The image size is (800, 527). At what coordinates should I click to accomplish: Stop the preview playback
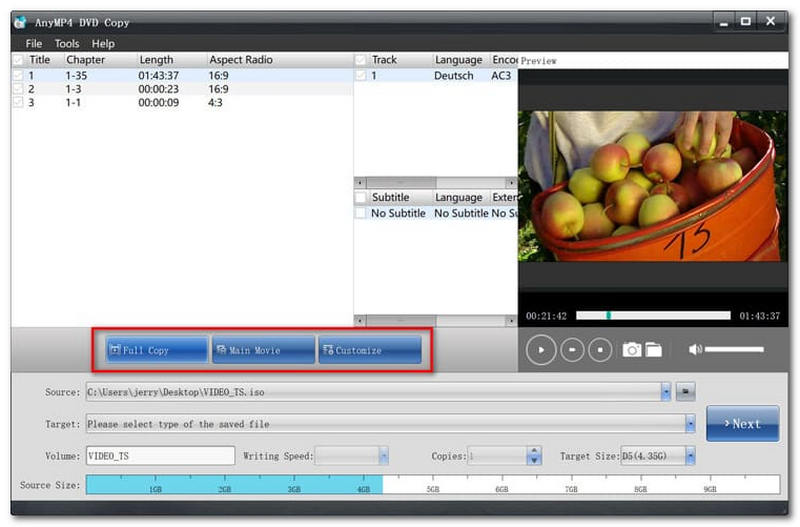click(x=599, y=350)
